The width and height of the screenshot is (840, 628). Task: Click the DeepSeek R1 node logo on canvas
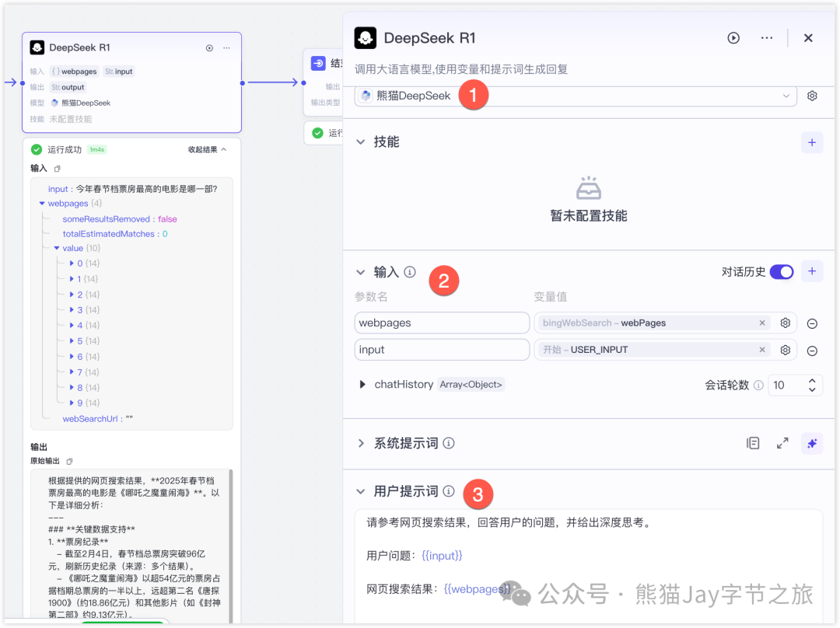pyautogui.click(x=37, y=47)
